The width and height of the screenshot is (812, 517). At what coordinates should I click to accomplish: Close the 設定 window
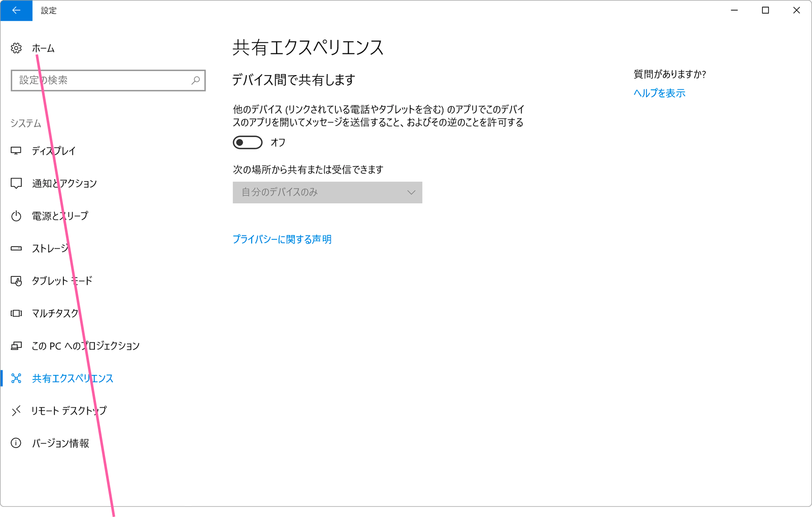pyautogui.click(x=796, y=10)
